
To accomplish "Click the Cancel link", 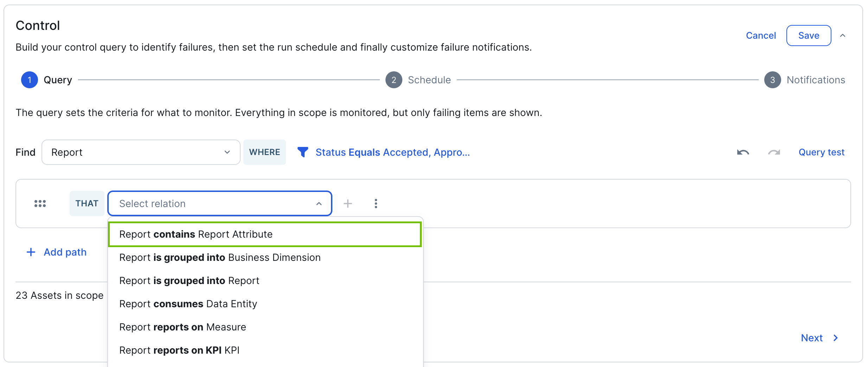I will coord(761,36).
